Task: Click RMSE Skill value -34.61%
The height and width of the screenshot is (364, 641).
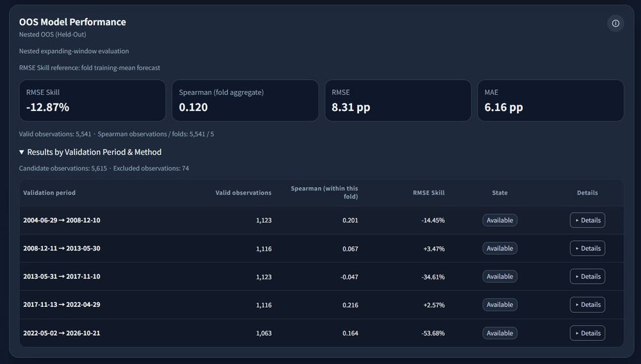Action: click(433, 277)
